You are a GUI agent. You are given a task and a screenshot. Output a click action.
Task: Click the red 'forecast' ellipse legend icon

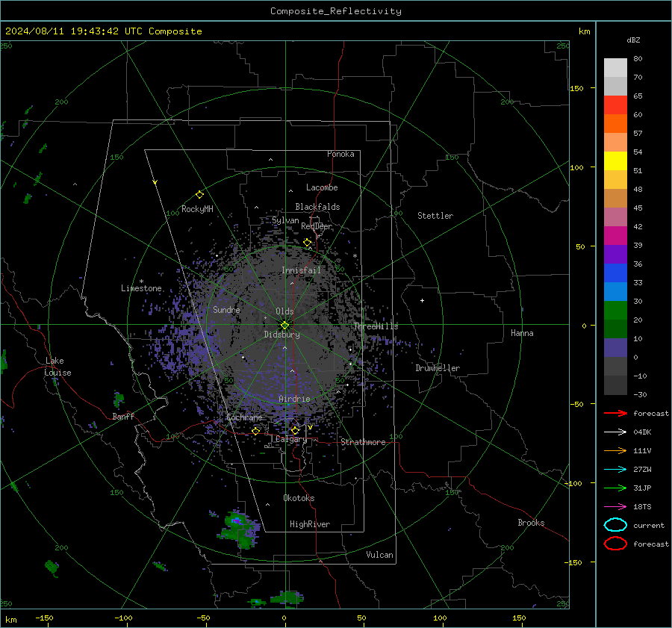pos(615,544)
